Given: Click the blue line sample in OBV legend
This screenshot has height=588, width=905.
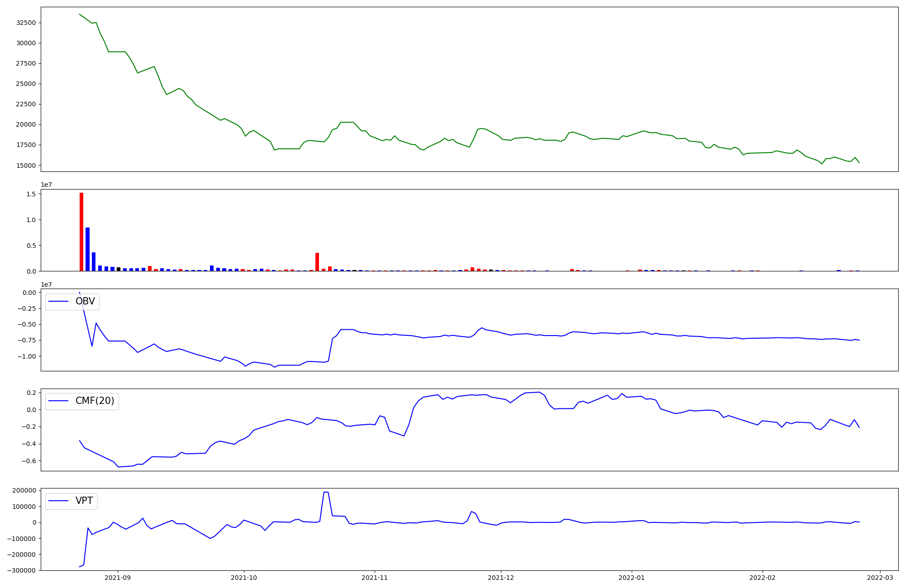Looking at the screenshot, I should (x=58, y=302).
